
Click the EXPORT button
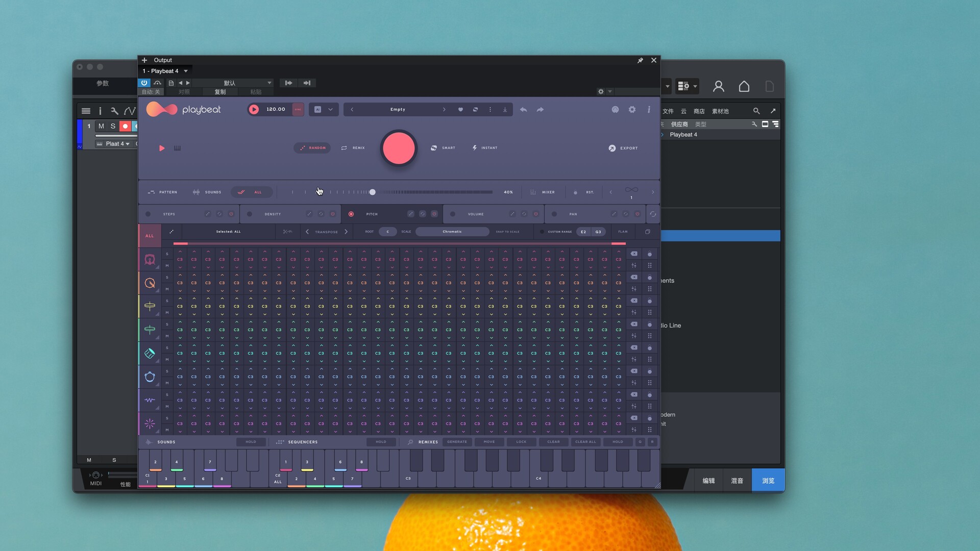pyautogui.click(x=623, y=148)
